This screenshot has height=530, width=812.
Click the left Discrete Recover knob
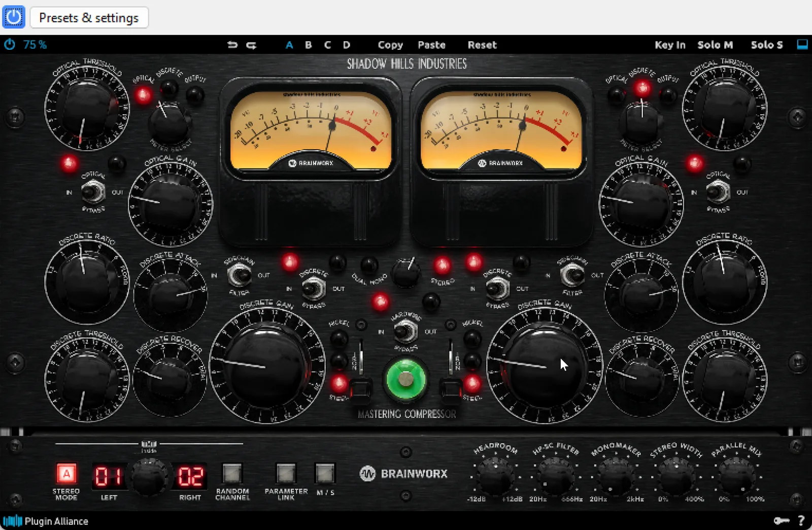click(x=169, y=380)
